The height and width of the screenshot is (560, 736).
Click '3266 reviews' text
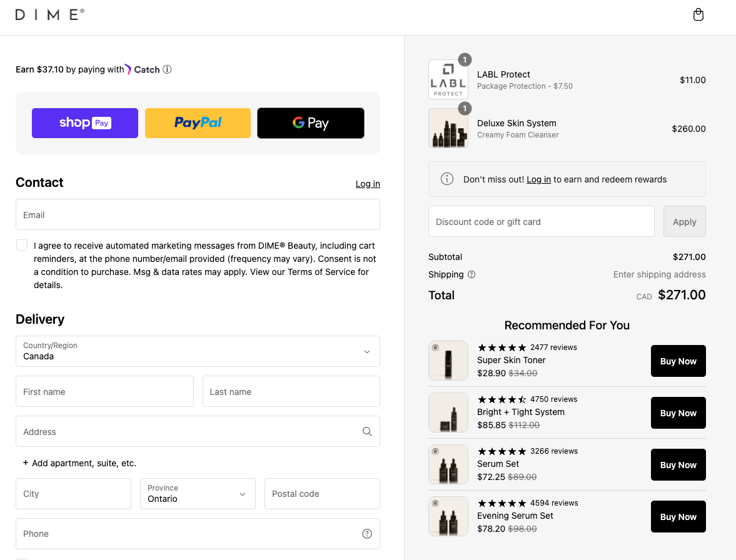pos(554,451)
